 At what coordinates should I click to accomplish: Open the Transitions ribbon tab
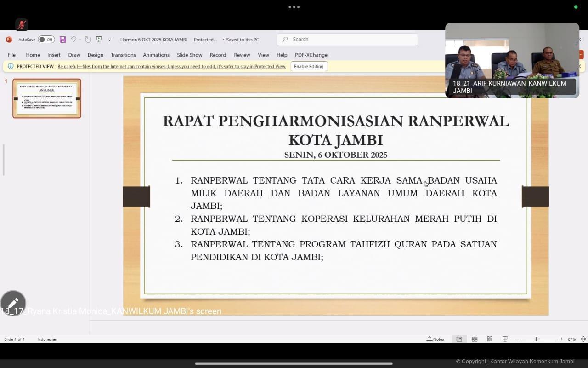pos(123,55)
